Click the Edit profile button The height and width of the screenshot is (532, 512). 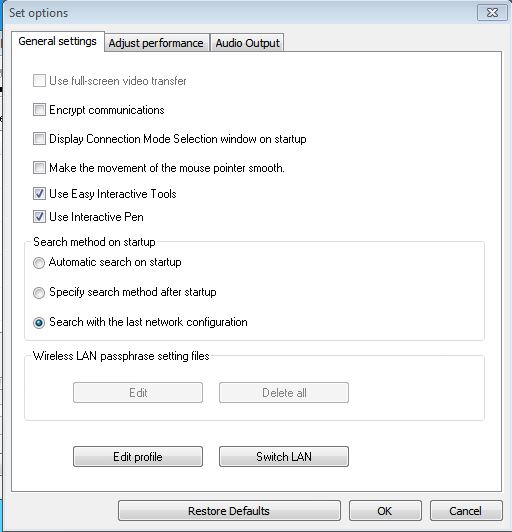[138, 457]
